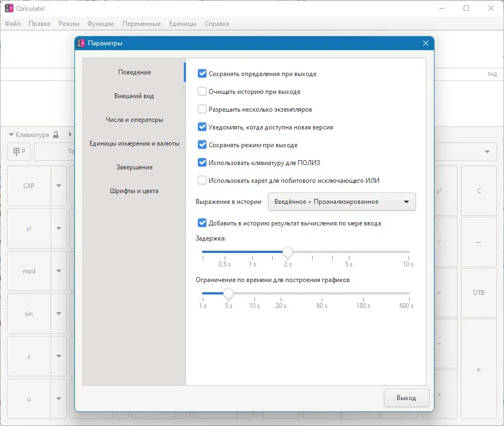Toggle "Использовать клавиатуру для ПОЛИЗ" checkbox
Viewport: 504px width, 426px height.
pos(202,162)
